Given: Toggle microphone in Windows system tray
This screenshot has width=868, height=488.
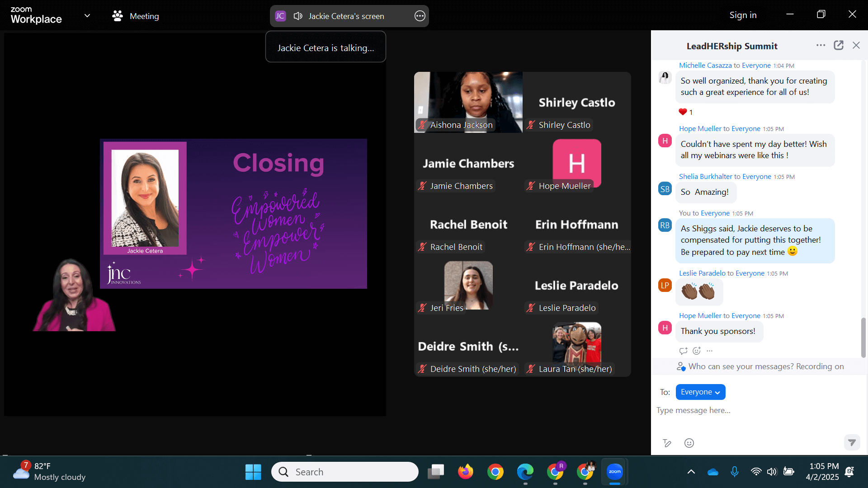Looking at the screenshot, I should [x=735, y=472].
